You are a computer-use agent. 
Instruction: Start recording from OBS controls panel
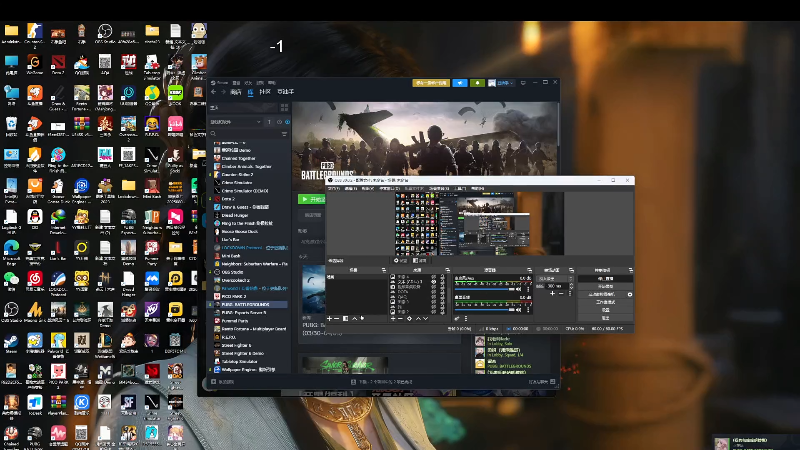(605, 286)
